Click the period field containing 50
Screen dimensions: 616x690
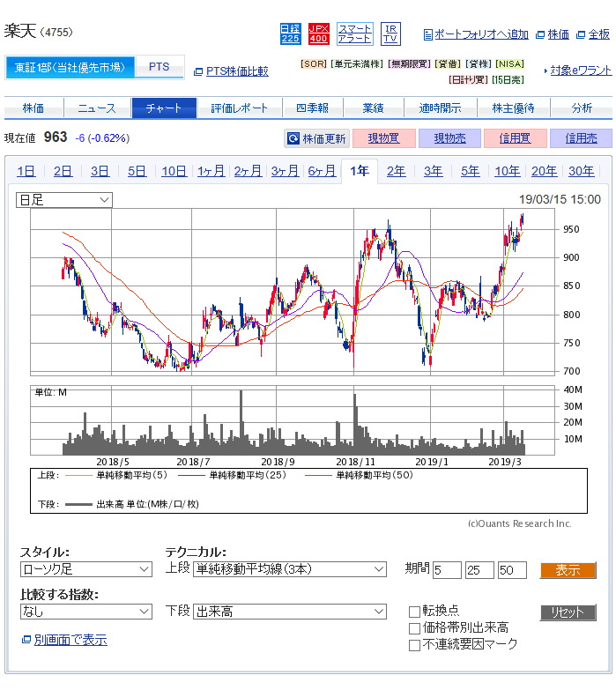(x=512, y=570)
